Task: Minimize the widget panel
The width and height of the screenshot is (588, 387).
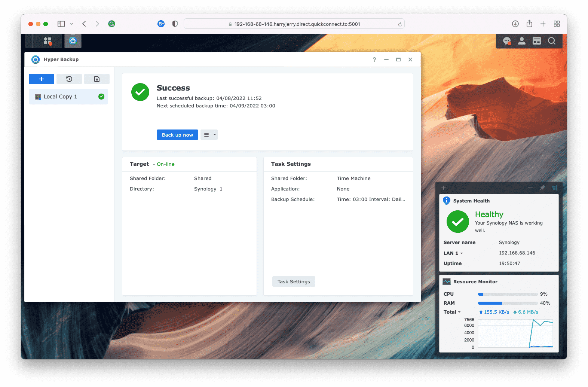Action: (530, 188)
